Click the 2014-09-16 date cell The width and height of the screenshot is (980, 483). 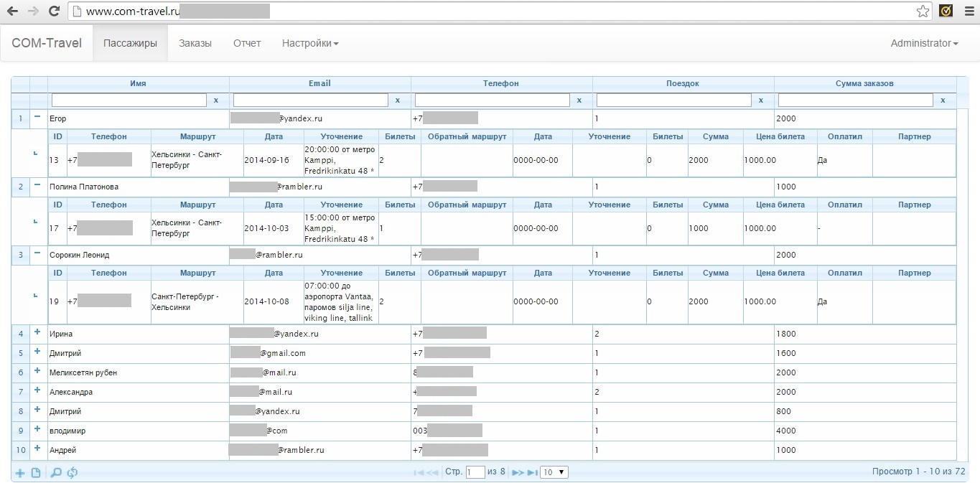(x=274, y=160)
